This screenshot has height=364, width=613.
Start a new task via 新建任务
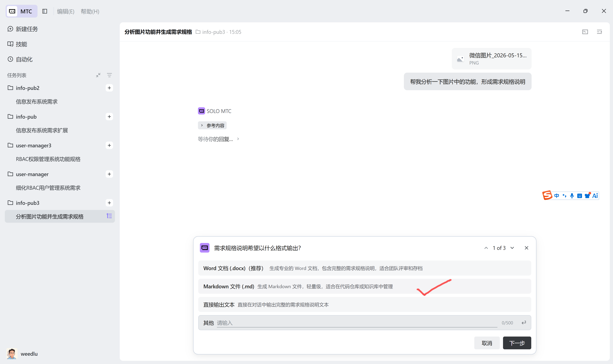23,29
